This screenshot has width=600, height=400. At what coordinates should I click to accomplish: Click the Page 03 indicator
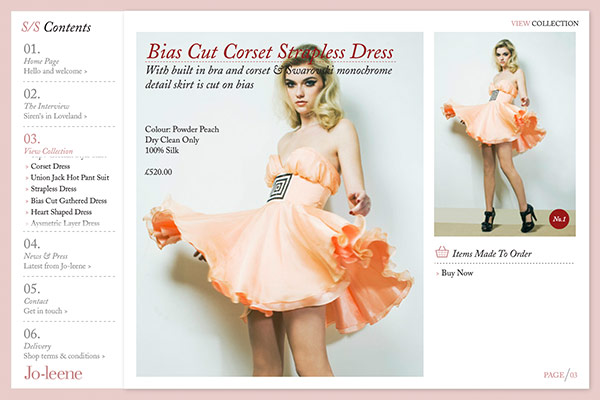[560, 375]
